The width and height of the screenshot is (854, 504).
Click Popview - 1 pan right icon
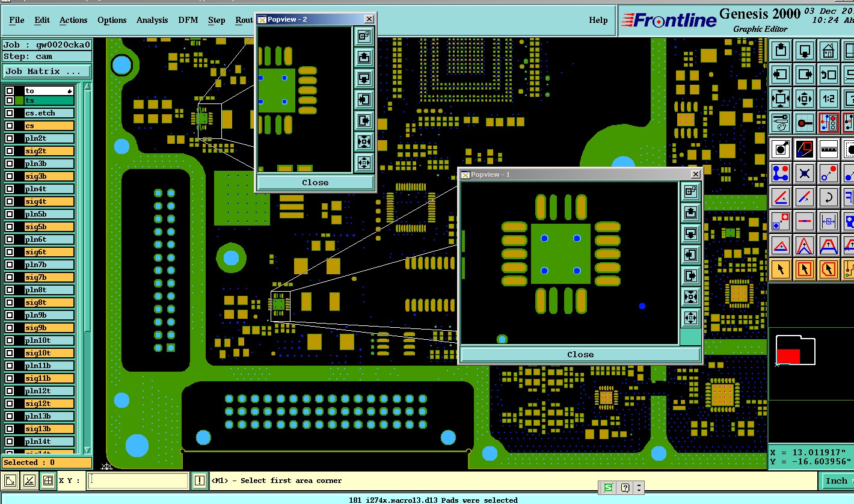[x=691, y=276]
